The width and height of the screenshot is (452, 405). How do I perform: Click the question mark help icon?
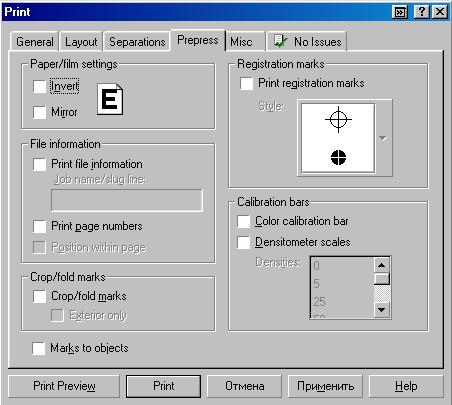pos(421,12)
